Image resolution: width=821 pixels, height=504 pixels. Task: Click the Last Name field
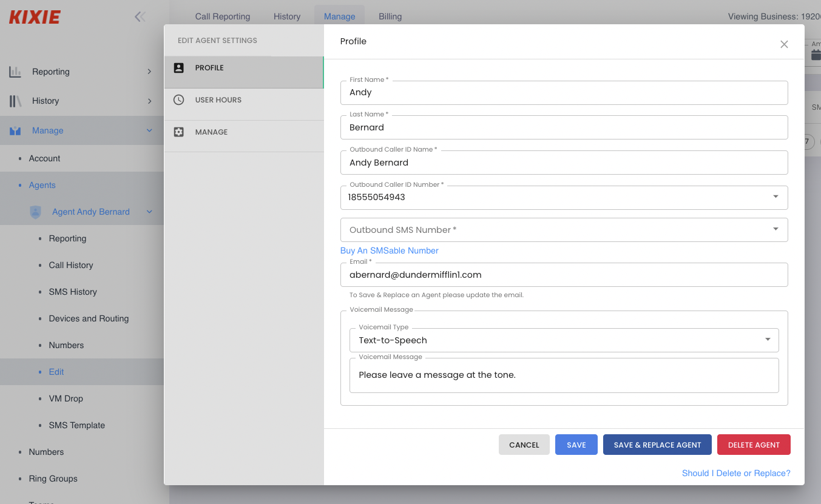click(564, 127)
